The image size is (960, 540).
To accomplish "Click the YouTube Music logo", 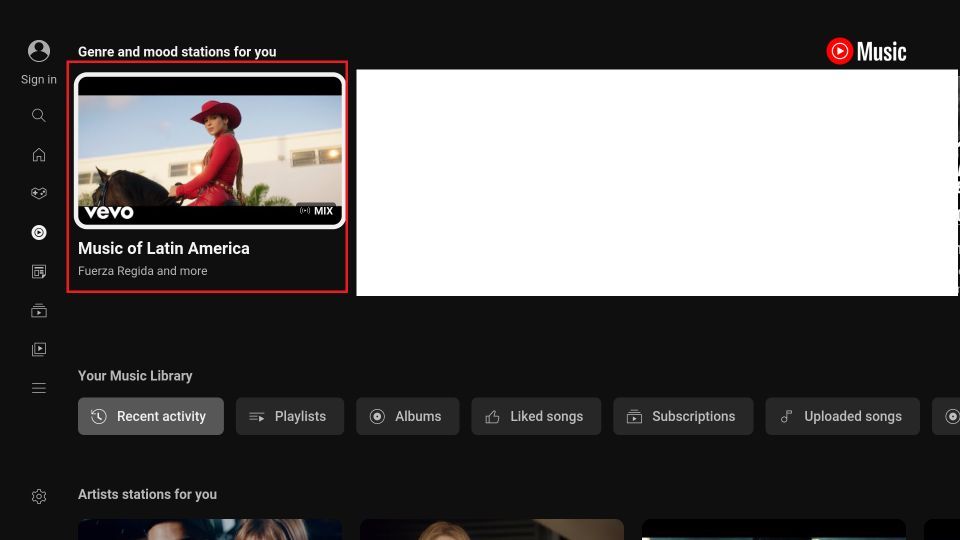I will 866,51.
